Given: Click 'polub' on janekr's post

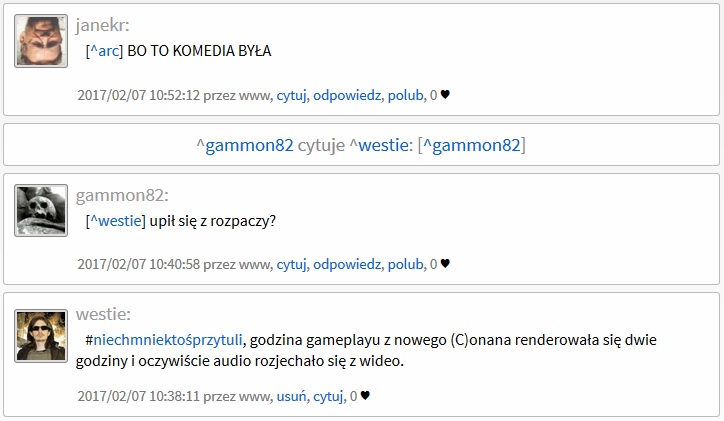Looking at the screenshot, I should [405, 95].
